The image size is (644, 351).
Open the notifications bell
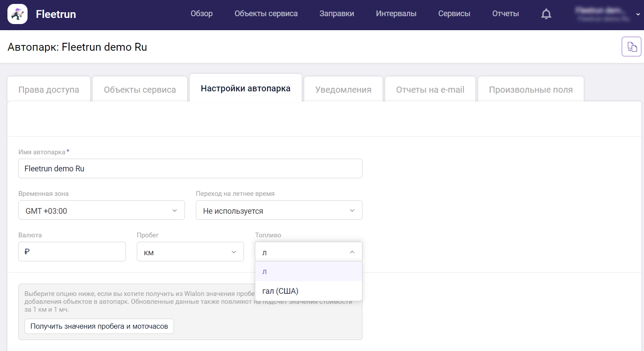point(546,14)
